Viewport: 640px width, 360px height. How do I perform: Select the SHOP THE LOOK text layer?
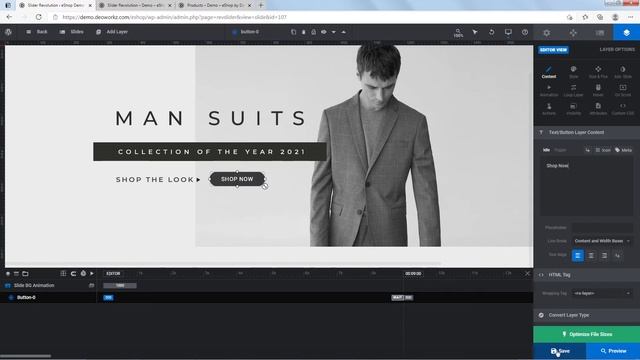pyautogui.click(x=158, y=180)
